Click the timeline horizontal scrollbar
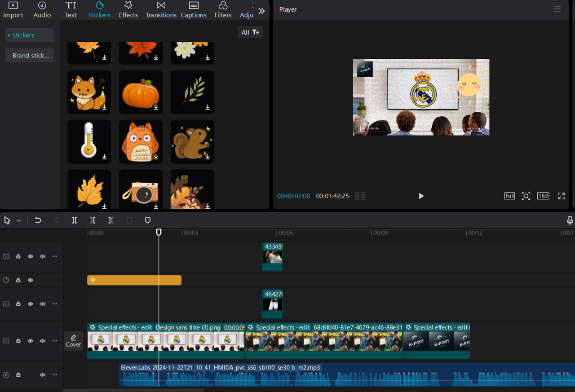Image resolution: width=575 pixels, height=392 pixels. click(133, 390)
